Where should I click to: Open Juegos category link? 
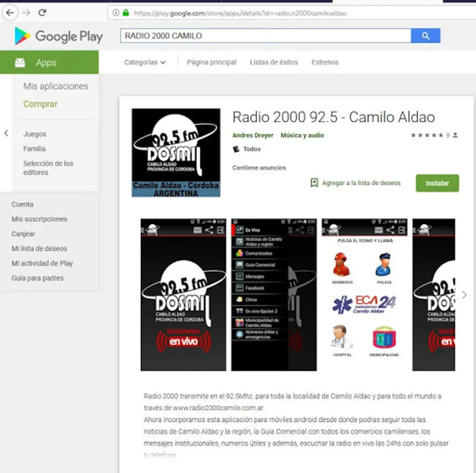pos(35,134)
